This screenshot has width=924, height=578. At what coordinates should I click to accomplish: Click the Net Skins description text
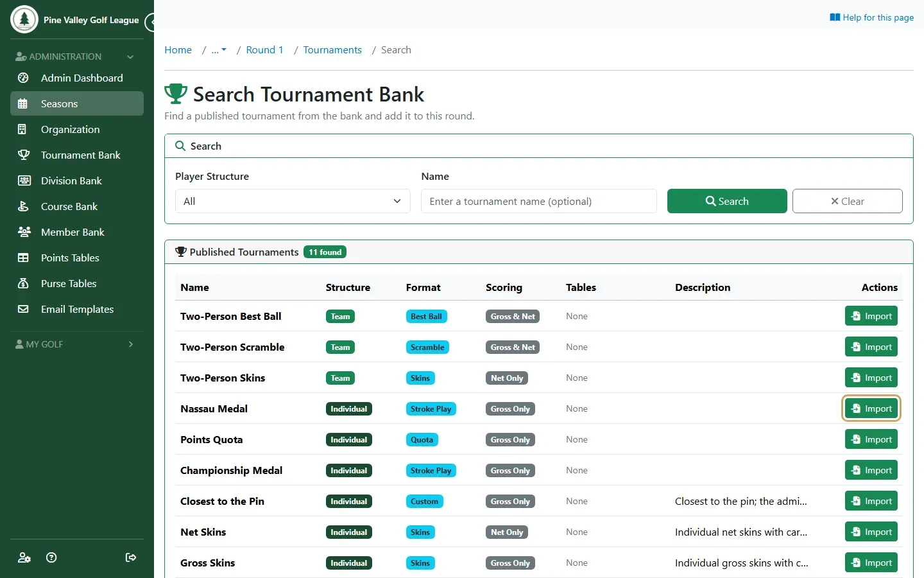(x=741, y=532)
